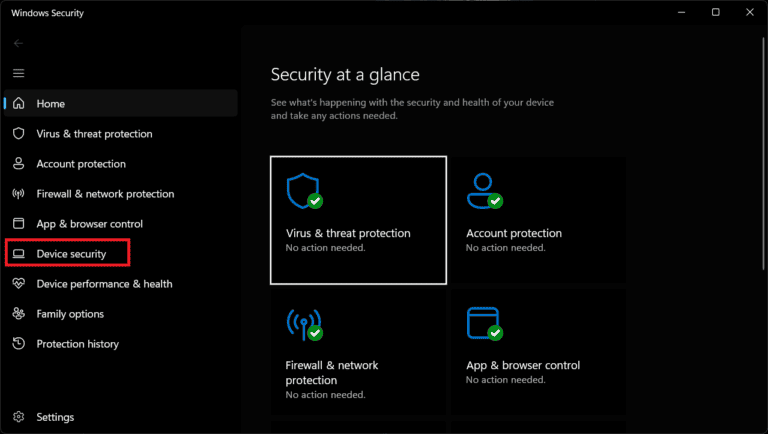The width and height of the screenshot is (768, 434).
Task: Click the Device security laptop icon
Action: (x=18, y=254)
